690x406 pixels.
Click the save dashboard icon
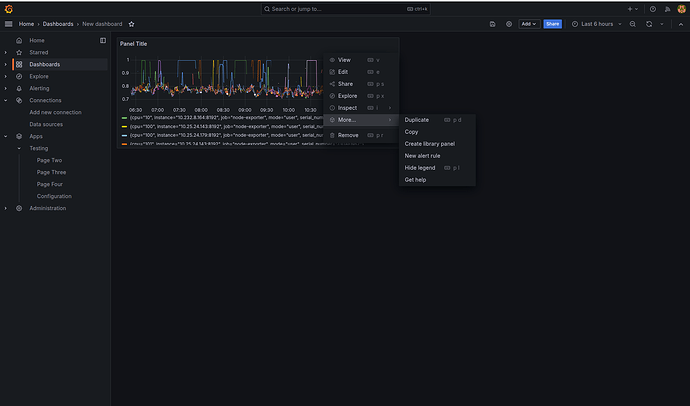coord(492,24)
